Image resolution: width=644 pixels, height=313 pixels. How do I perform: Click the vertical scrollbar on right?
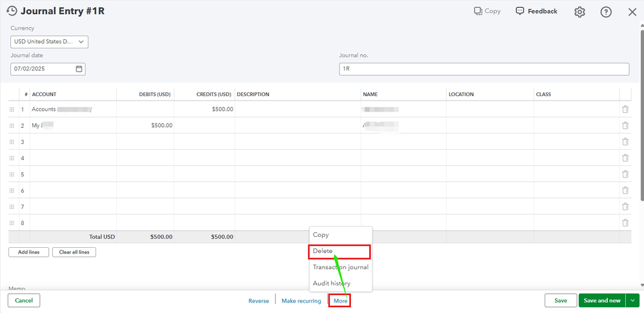(641, 115)
